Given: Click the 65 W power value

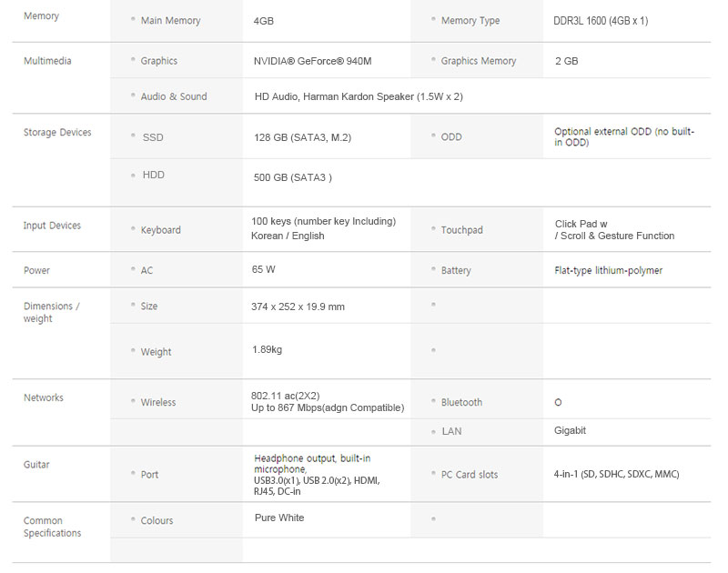Looking at the screenshot, I should point(264,269).
